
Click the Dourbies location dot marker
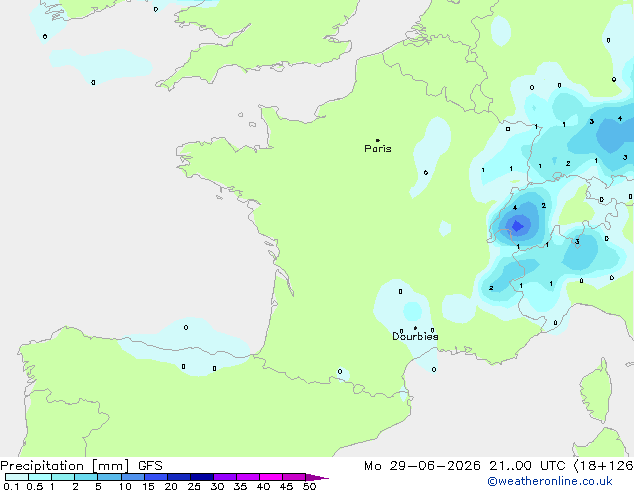point(415,328)
